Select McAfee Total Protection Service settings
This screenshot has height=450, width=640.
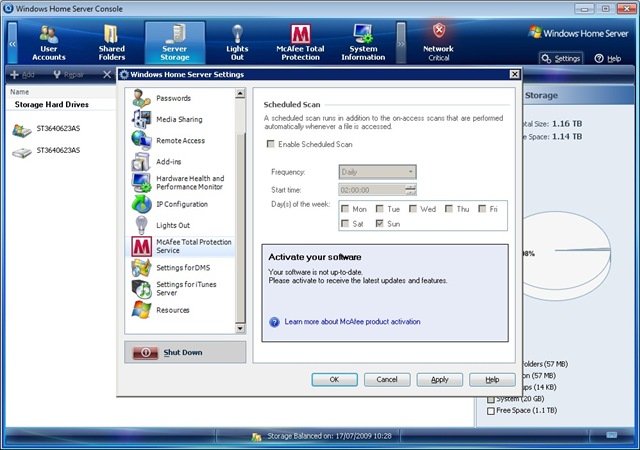(180, 246)
